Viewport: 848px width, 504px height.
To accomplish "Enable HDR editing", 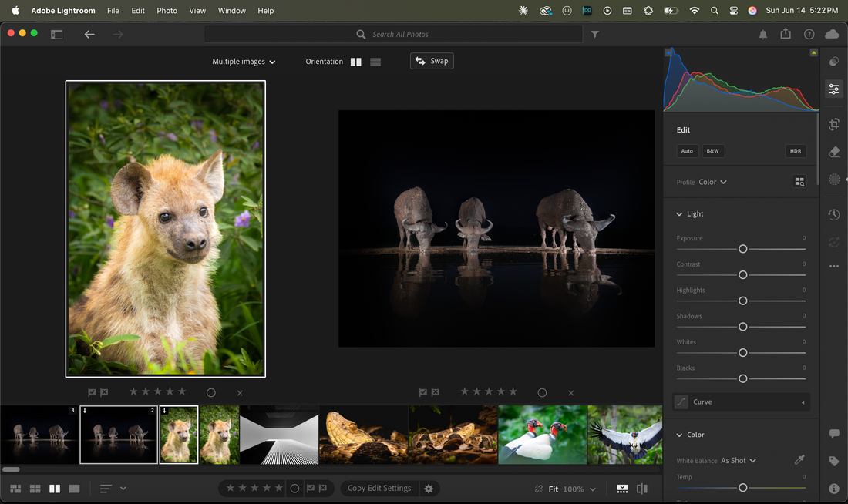I will pyautogui.click(x=796, y=151).
